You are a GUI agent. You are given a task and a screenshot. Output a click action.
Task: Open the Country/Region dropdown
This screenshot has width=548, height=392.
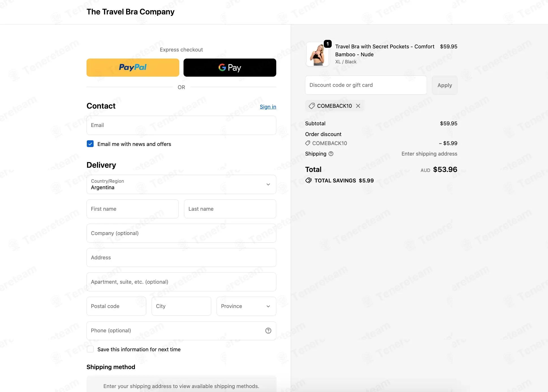click(x=181, y=184)
